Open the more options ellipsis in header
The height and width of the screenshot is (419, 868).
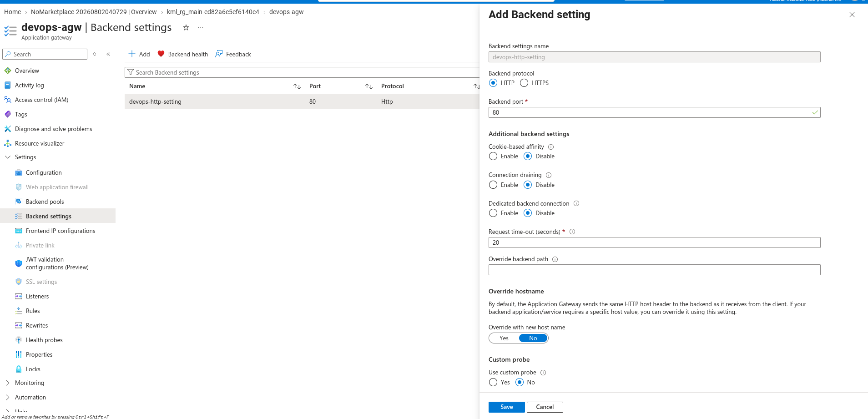[201, 27]
